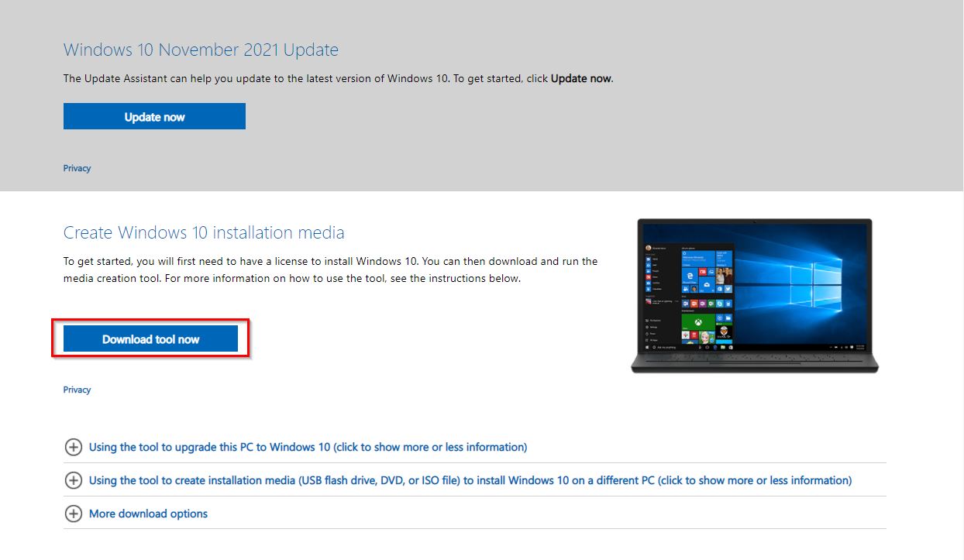
Task: Click the 'Create Windows 10 installation media' heading
Action: (204, 232)
